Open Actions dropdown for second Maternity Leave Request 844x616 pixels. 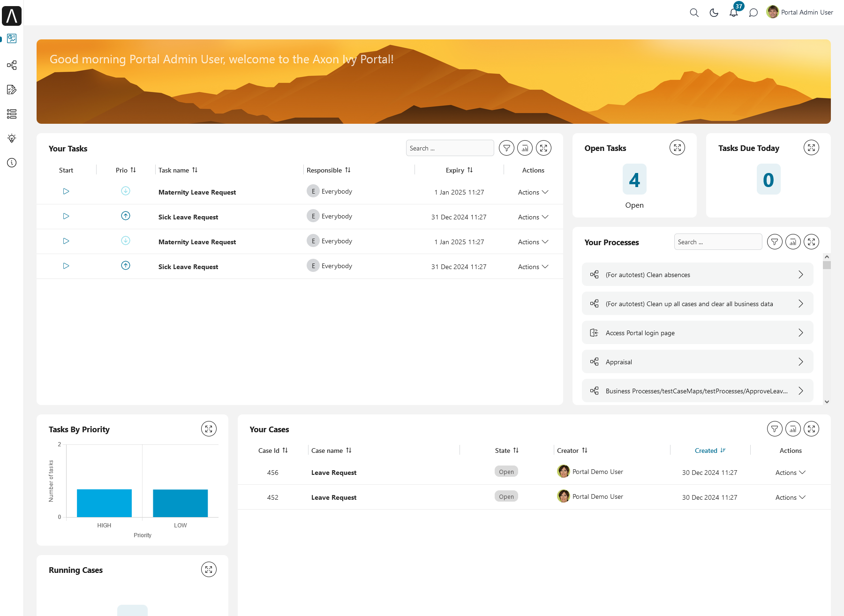pyautogui.click(x=533, y=242)
